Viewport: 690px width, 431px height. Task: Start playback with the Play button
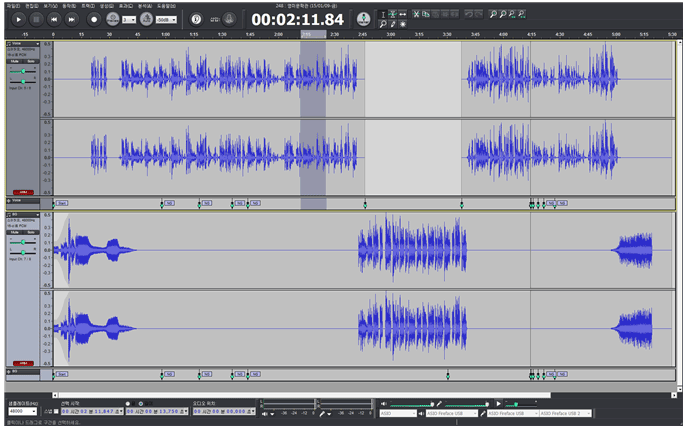(x=18, y=19)
